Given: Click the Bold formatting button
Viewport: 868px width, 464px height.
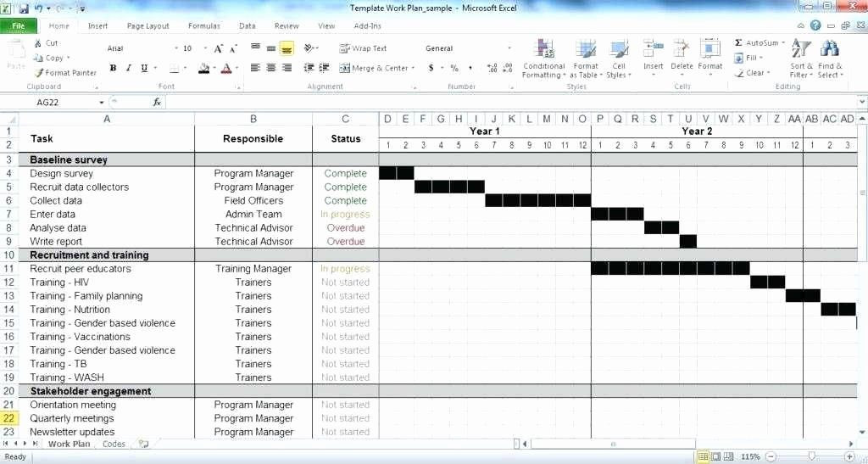Looking at the screenshot, I should [113, 68].
